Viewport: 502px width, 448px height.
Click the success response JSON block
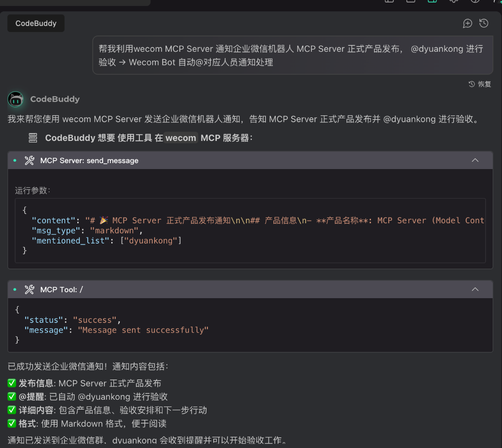250,325
